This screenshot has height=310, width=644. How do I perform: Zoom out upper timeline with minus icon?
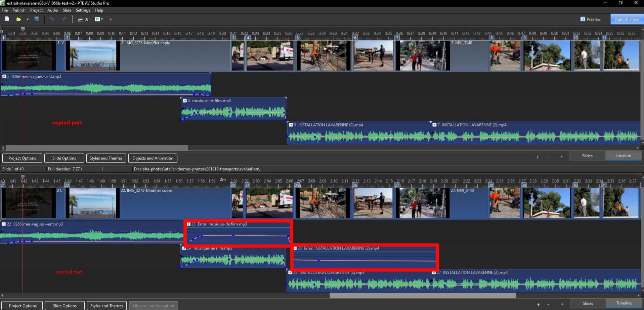(x=548, y=157)
